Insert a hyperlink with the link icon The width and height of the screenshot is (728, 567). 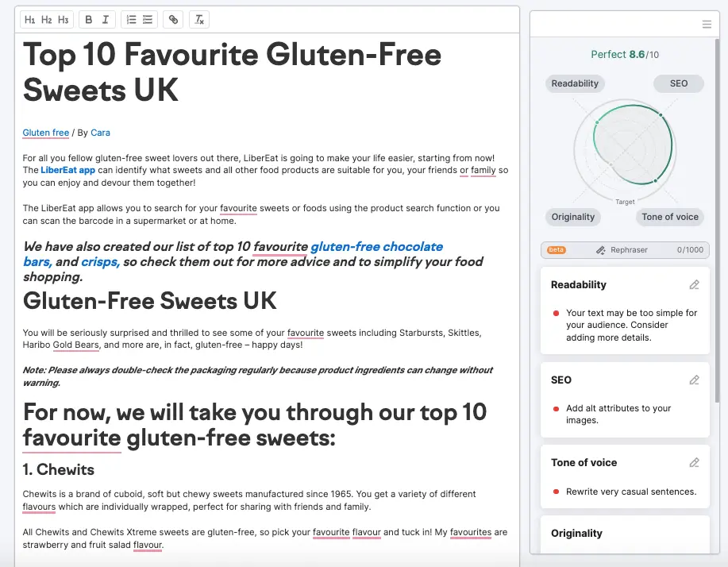[x=174, y=20]
